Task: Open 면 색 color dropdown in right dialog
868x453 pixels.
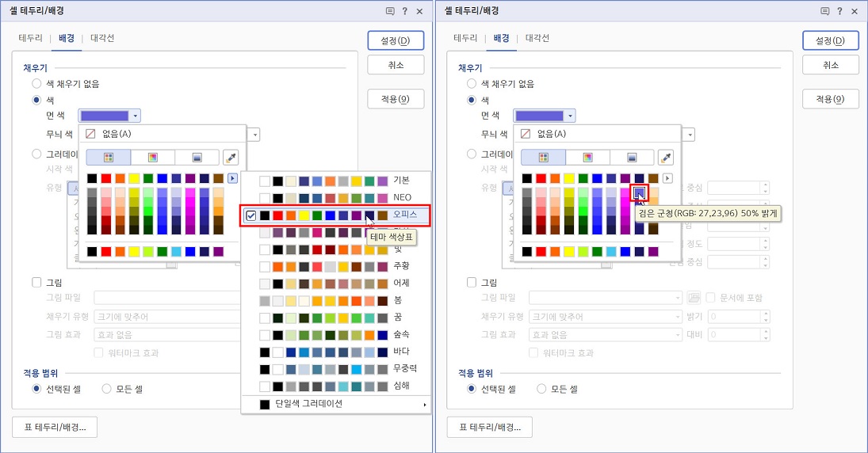Action: pyautogui.click(x=545, y=116)
